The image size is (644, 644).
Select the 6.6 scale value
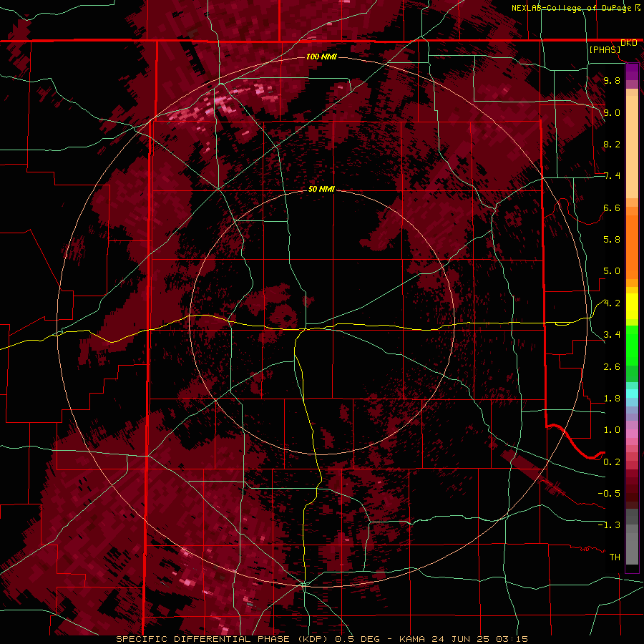[x=612, y=208]
